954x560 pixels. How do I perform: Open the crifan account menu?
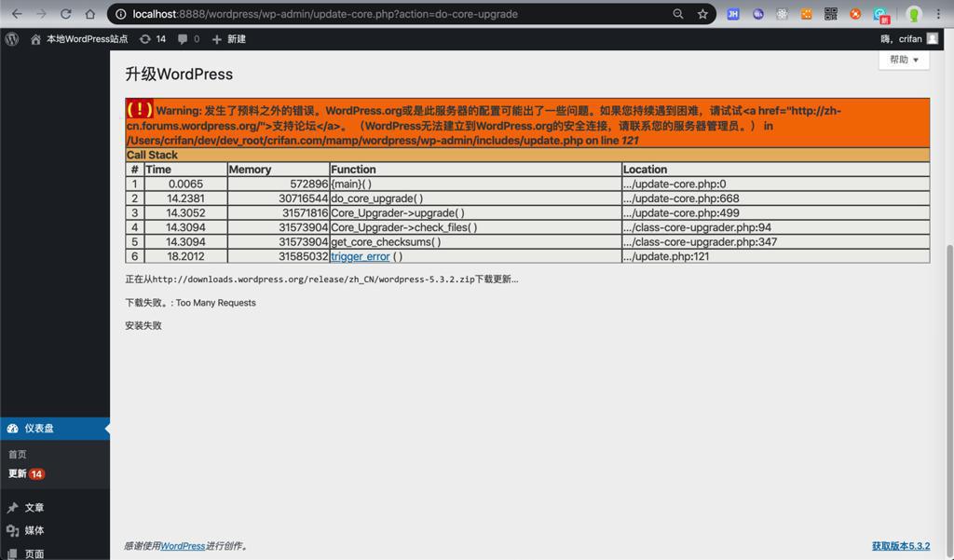[909, 39]
